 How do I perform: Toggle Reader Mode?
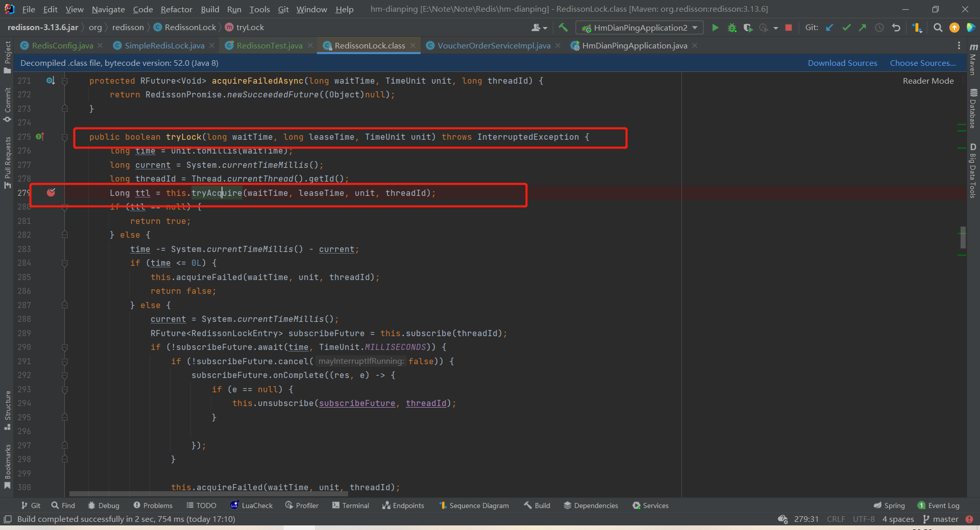pos(928,81)
